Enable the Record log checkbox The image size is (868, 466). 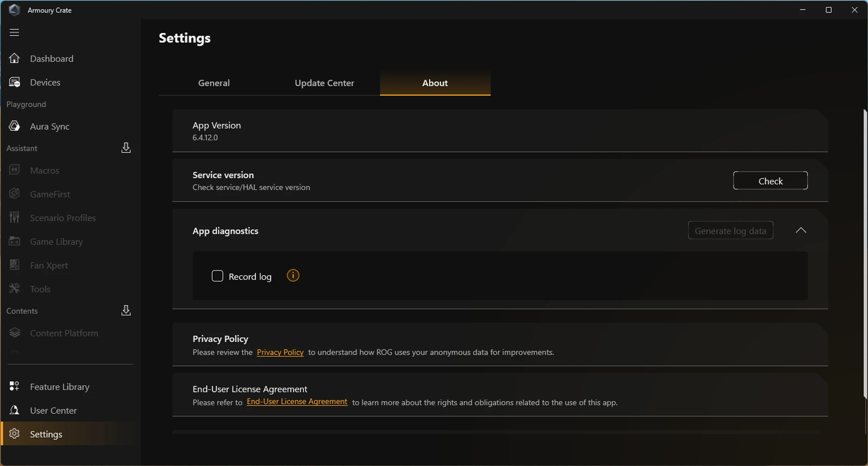pyautogui.click(x=217, y=276)
